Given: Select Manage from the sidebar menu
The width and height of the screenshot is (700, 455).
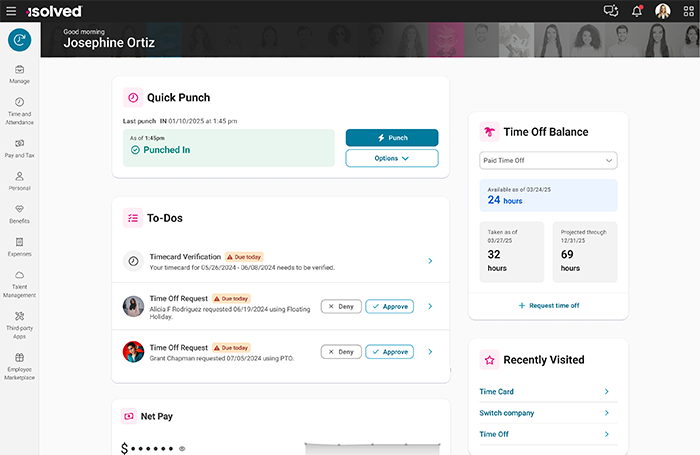Looking at the screenshot, I should pyautogui.click(x=19, y=73).
